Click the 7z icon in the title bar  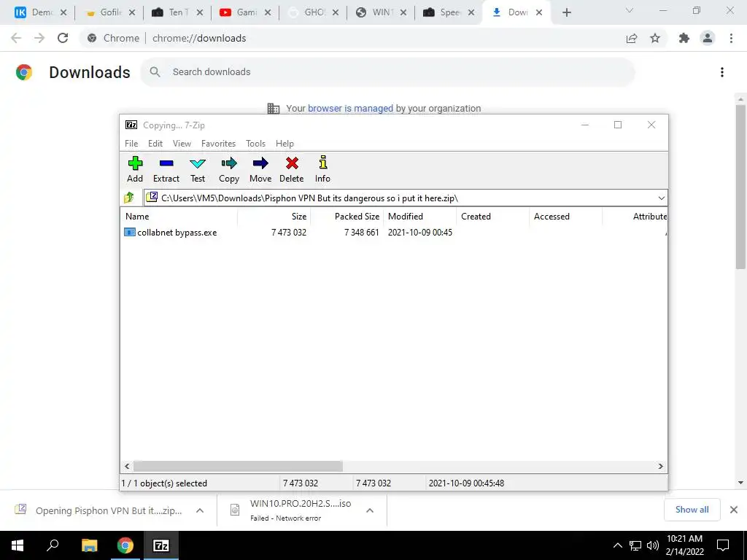click(131, 125)
